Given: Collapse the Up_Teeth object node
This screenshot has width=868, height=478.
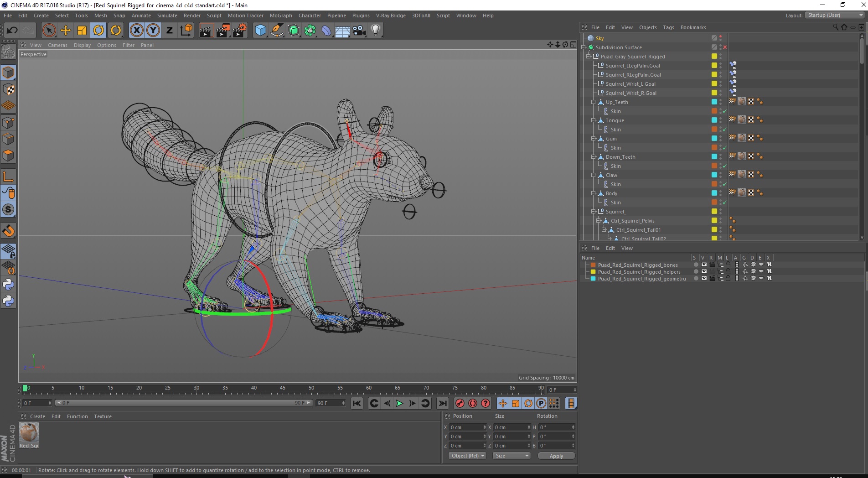Looking at the screenshot, I should 594,102.
